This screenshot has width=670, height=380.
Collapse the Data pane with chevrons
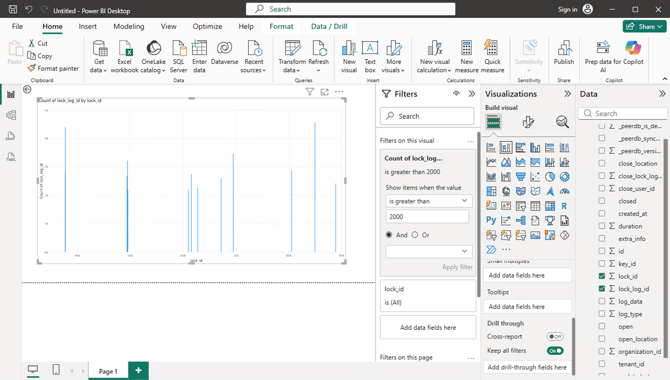pyautogui.click(x=662, y=94)
